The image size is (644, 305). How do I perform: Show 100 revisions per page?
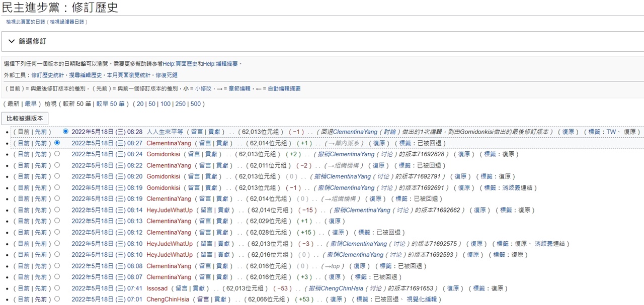(166, 104)
